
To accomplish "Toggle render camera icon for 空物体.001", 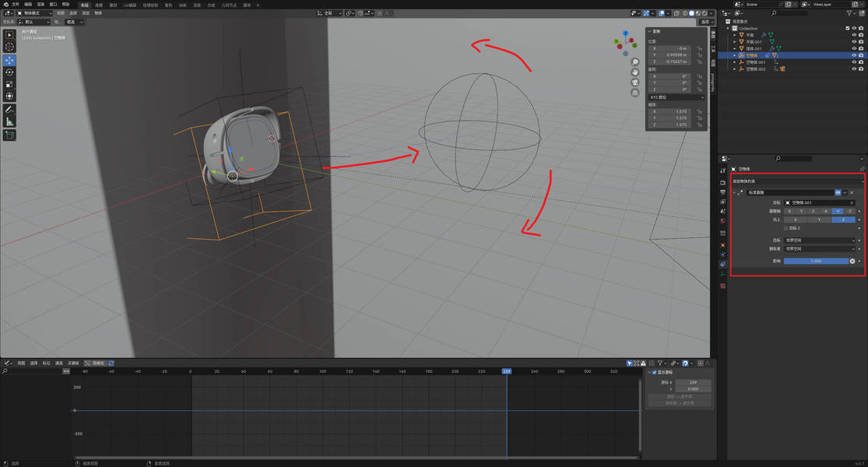I will [861, 62].
